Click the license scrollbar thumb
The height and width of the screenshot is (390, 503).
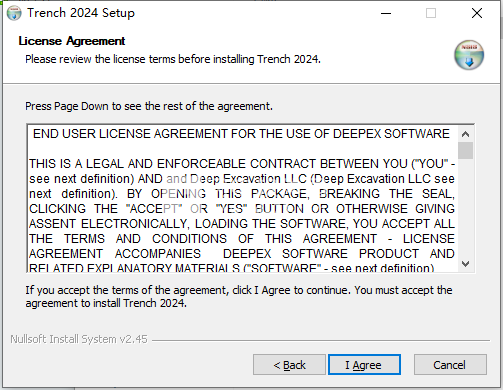(465, 151)
